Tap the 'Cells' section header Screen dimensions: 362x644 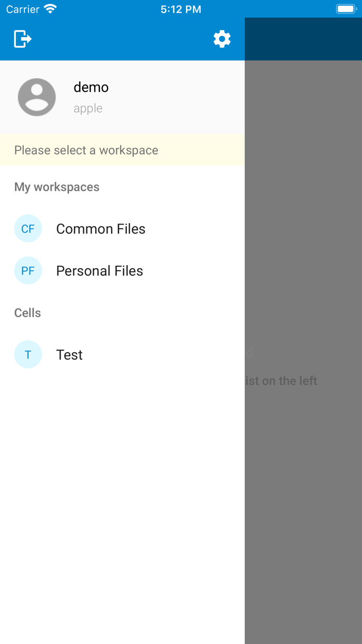coord(27,313)
